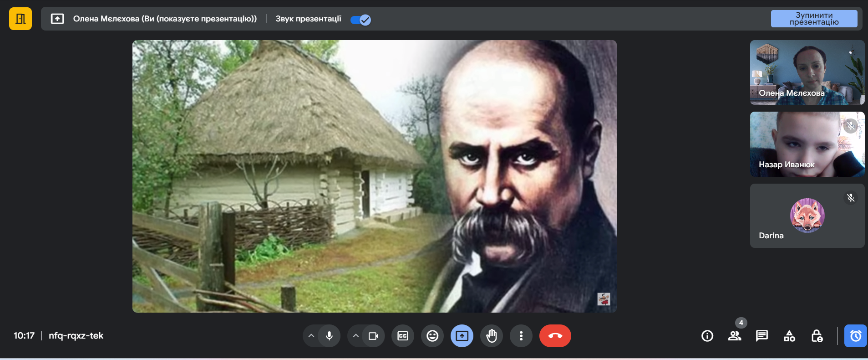Click the highlighted present screen button
868x360 pixels.
click(x=462, y=336)
